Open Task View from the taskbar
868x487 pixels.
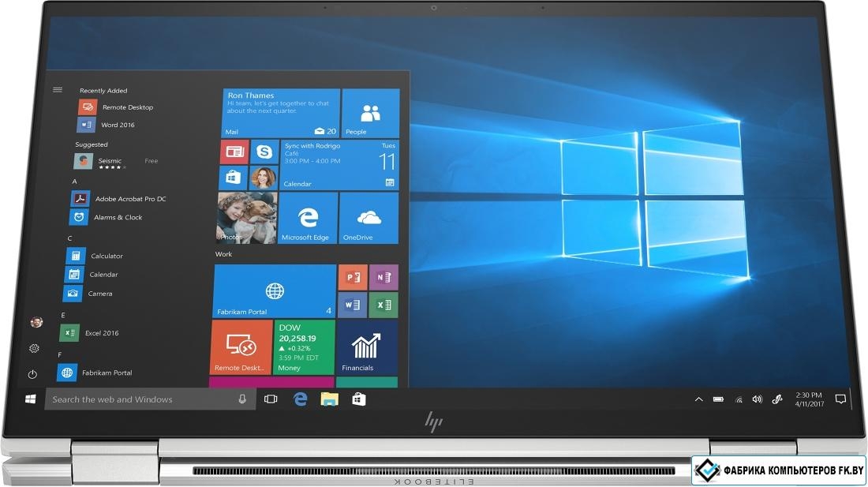pyautogui.click(x=271, y=399)
